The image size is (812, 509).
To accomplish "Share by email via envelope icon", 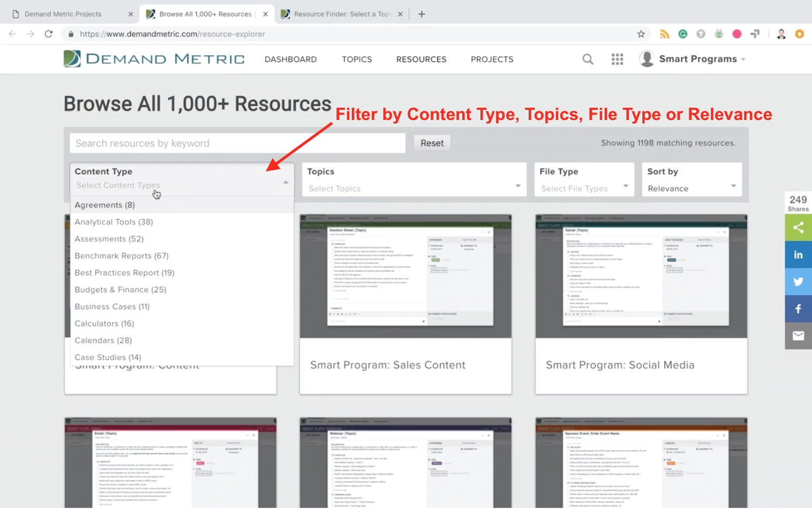I will tap(799, 336).
